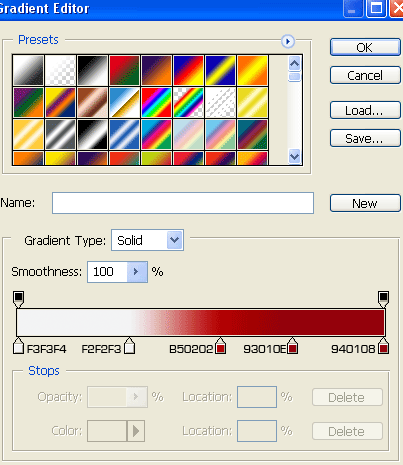Viewport: 403px width, 465px height.
Task: Choose the Copper gradient preset
Action: [x=92, y=102]
